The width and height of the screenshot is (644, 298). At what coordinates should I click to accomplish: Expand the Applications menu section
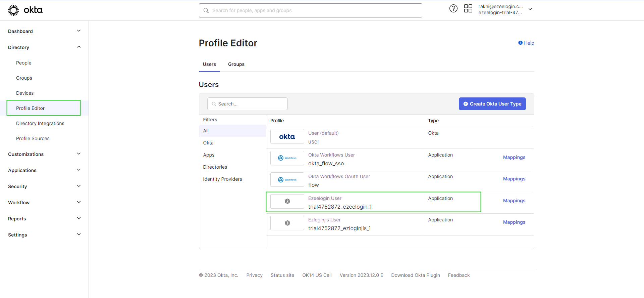tap(79, 170)
